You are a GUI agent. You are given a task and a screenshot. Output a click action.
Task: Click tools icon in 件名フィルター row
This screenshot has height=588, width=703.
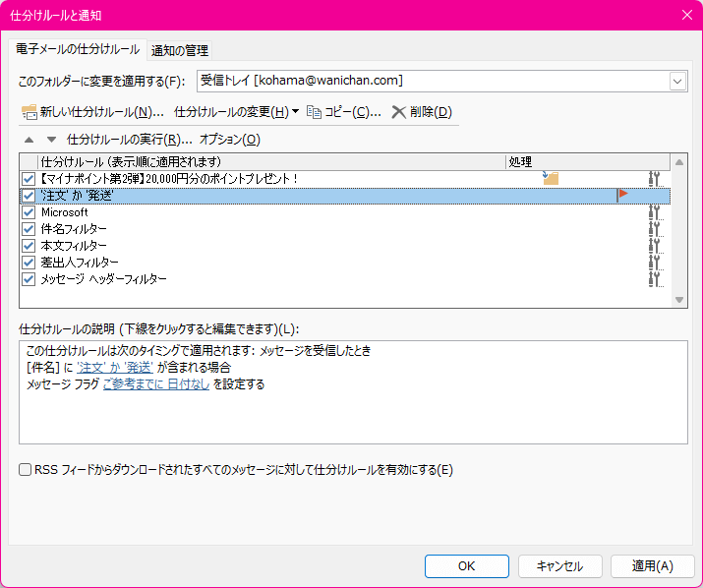tap(656, 229)
